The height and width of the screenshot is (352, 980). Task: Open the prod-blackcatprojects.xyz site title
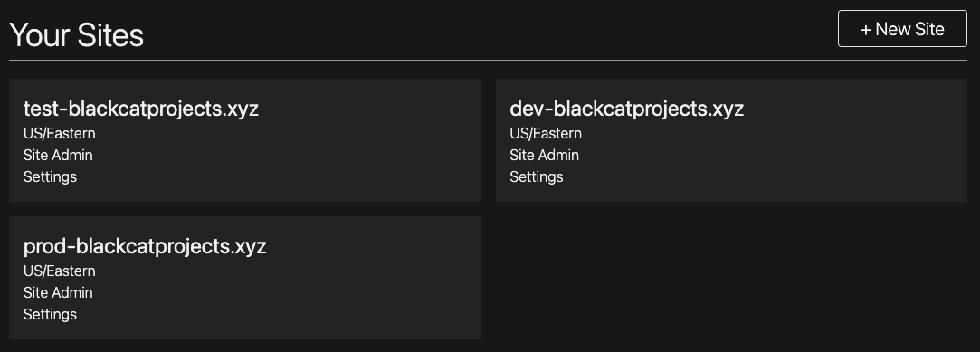click(x=145, y=246)
